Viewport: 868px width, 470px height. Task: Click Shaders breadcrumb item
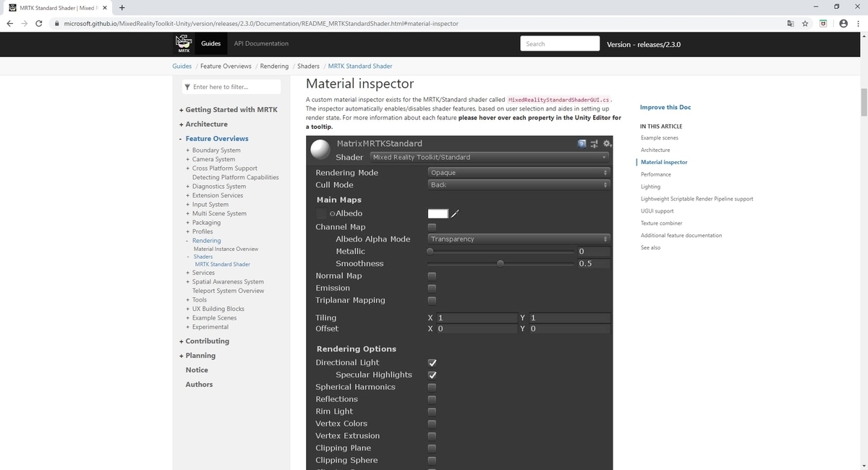[x=308, y=66]
